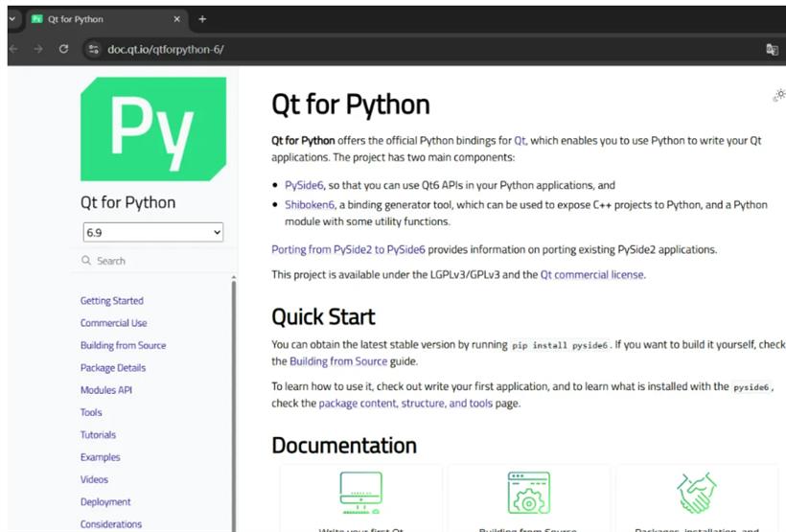Follow the Qt link in the intro paragraph
Image resolution: width=786 pixels, height=532 pixels.
coord(520,140)
